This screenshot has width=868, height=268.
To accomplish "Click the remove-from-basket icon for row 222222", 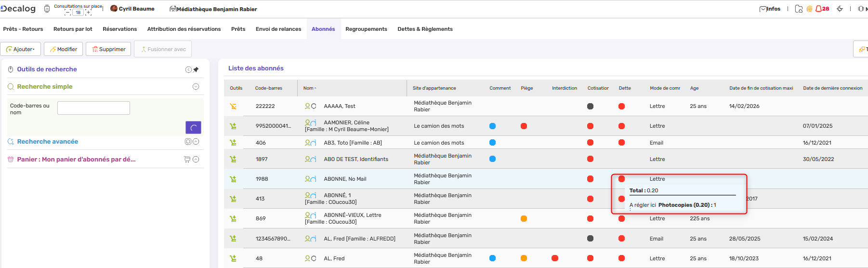I will [x=233, y=106].
